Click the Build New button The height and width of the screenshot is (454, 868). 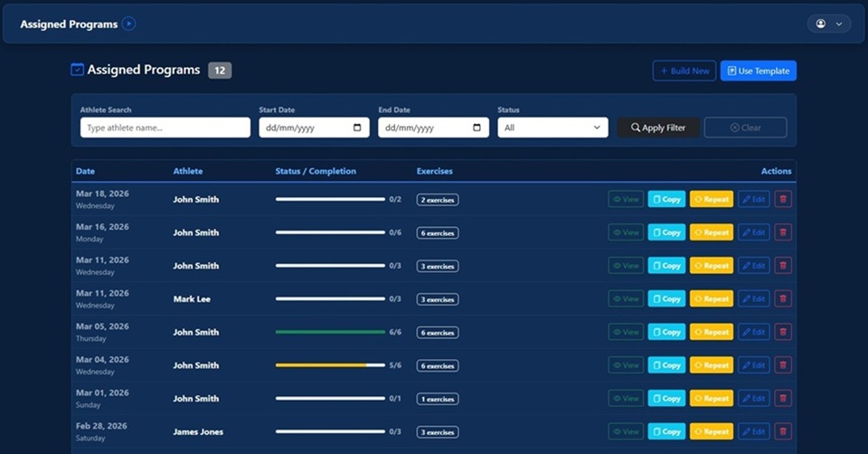684,71
